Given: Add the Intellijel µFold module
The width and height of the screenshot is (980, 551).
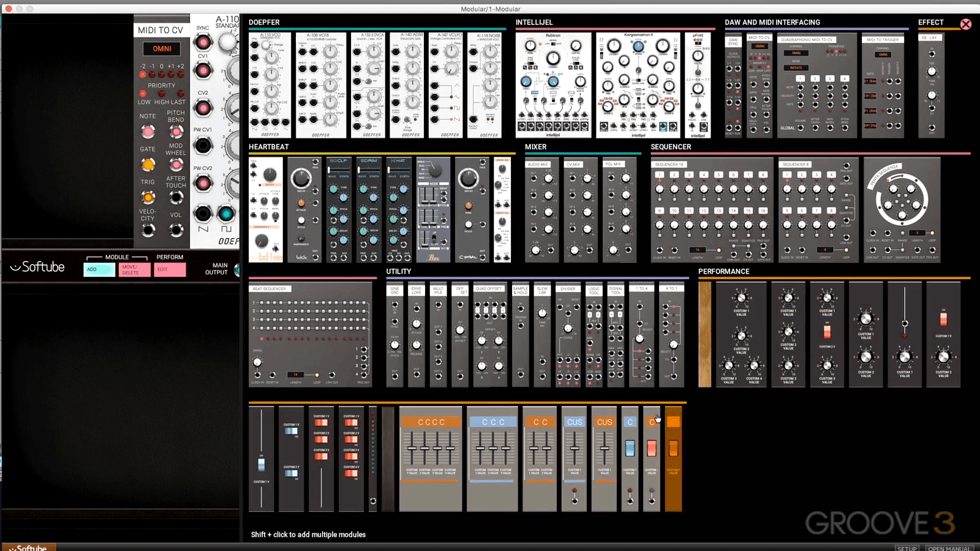Looking at the screenshot, I should 698,85.
